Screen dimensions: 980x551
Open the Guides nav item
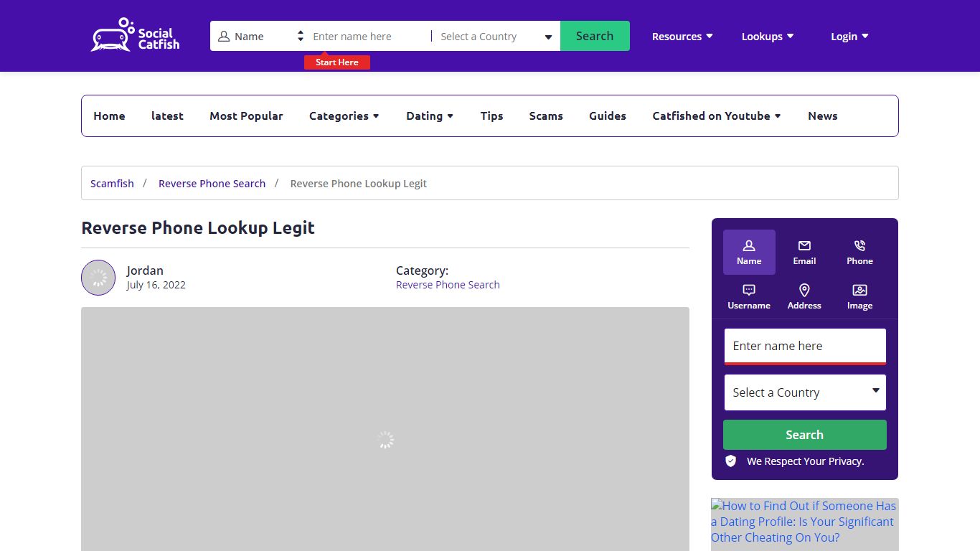click(x=608, y=116)
